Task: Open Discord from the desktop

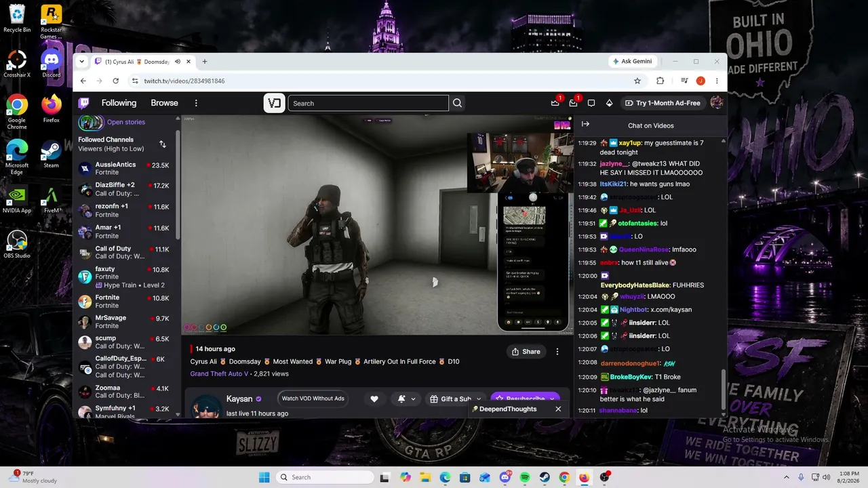Action: coord(52,64)
